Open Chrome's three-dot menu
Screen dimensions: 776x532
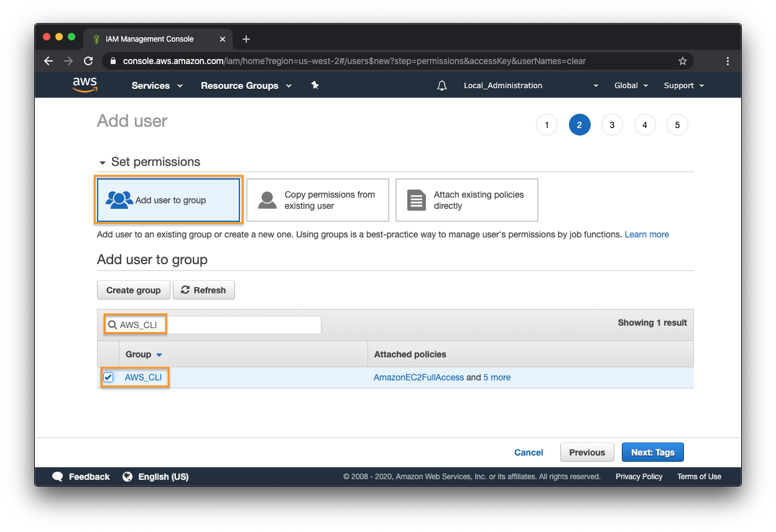(x=727, y=61)
